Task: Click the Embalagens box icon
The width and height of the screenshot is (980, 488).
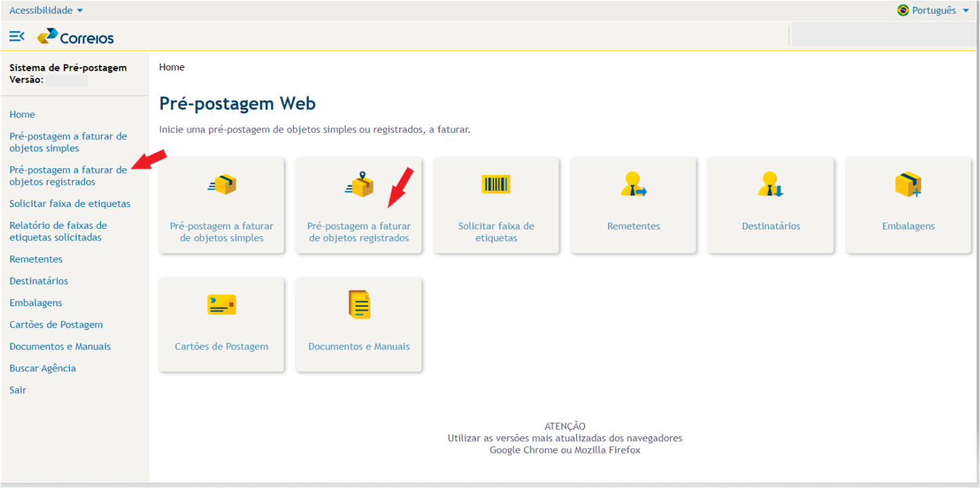Action: pos(908,185)
